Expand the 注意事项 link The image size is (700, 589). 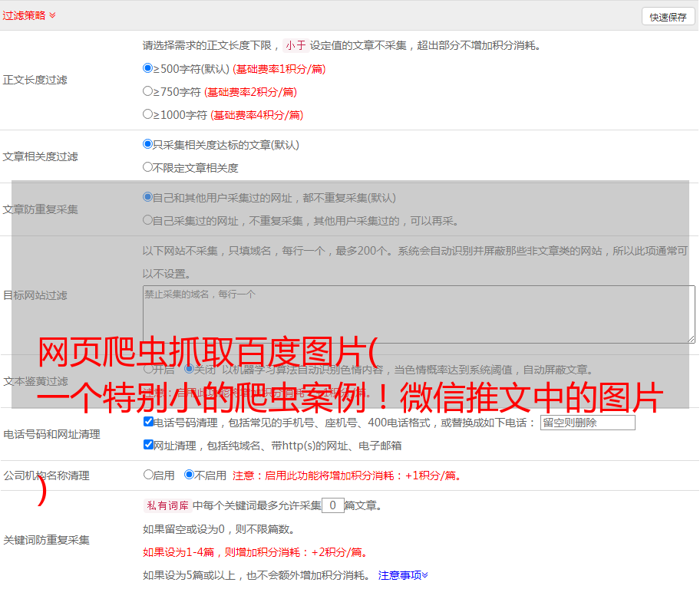pyautogui.click(x=403, y=575)
